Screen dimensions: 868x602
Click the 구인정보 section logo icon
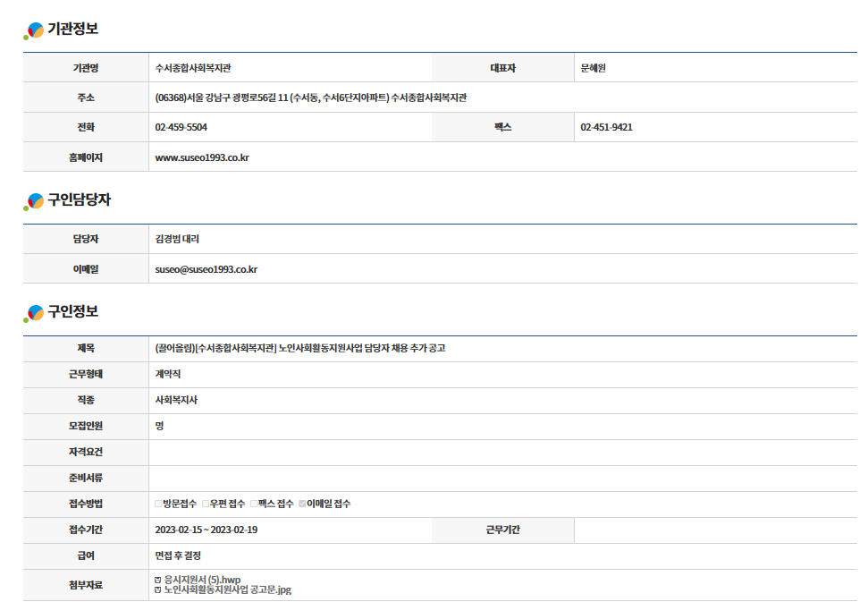click(34, 313)
